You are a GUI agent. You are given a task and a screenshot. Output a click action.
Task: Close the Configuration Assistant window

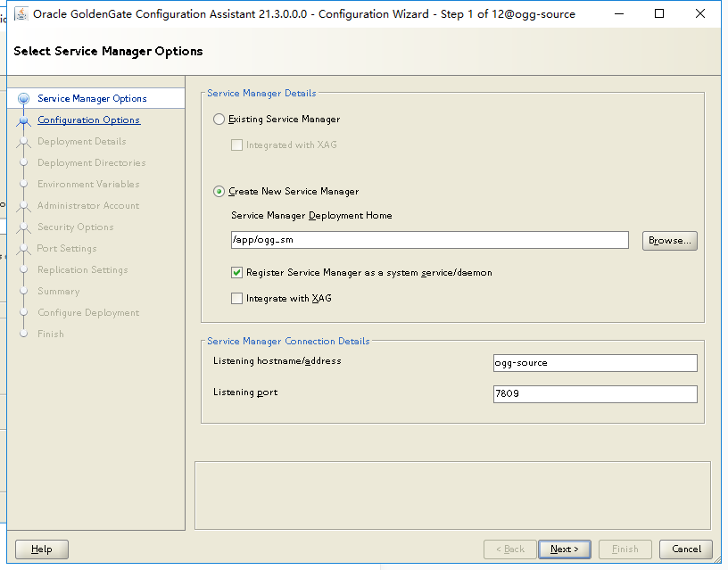click(x=700, y=14)
